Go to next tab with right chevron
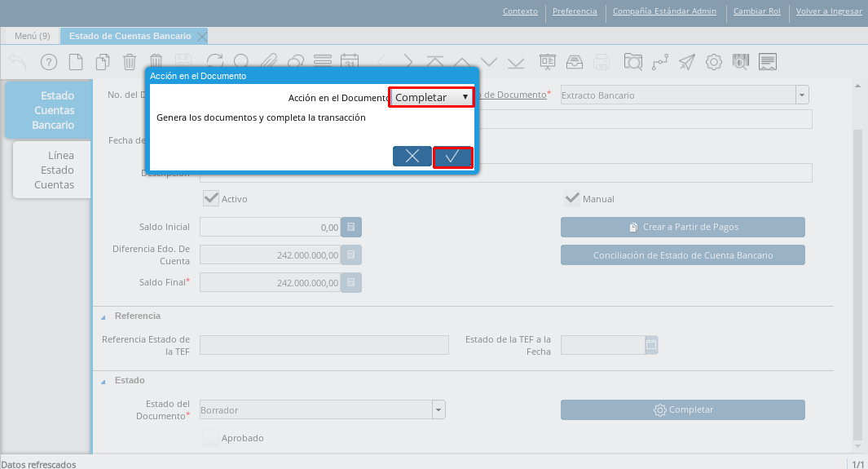Image resolution: width=868 pixels, height=469 pixels. (x=408, y=61)
